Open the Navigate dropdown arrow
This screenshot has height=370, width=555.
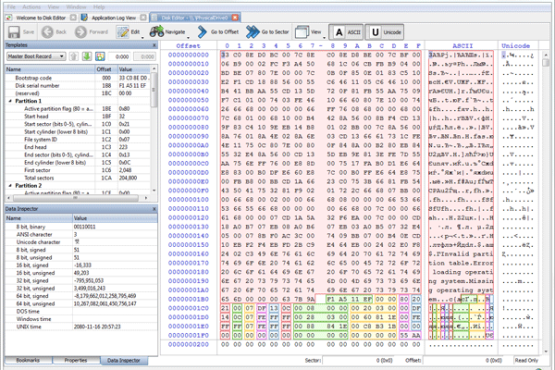coord(188,37)
